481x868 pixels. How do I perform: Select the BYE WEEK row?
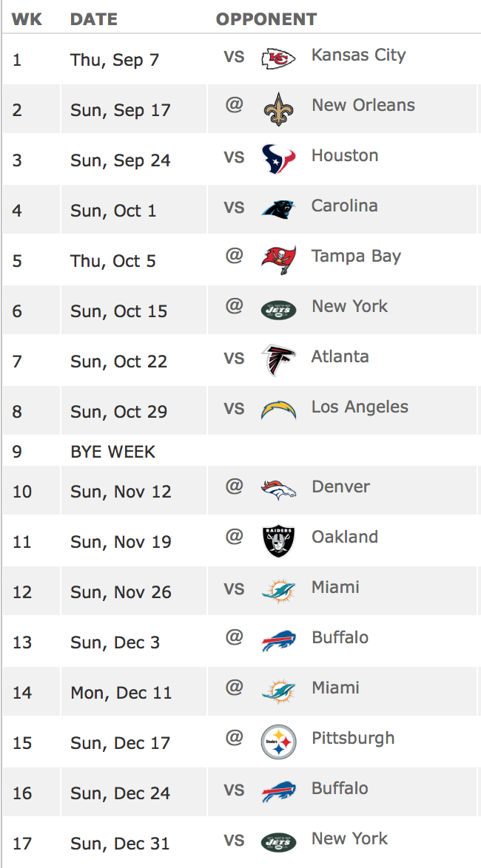point(112,452)
